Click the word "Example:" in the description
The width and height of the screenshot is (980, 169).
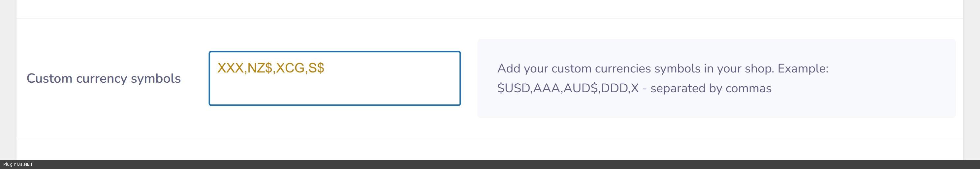point(803,69)
